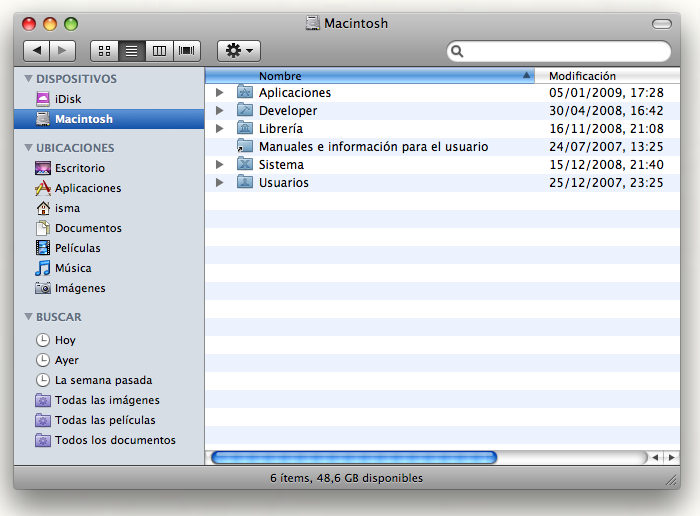Open Todas las imágenes smart folder
The image size is (700, 516).
tap(109, 400)
